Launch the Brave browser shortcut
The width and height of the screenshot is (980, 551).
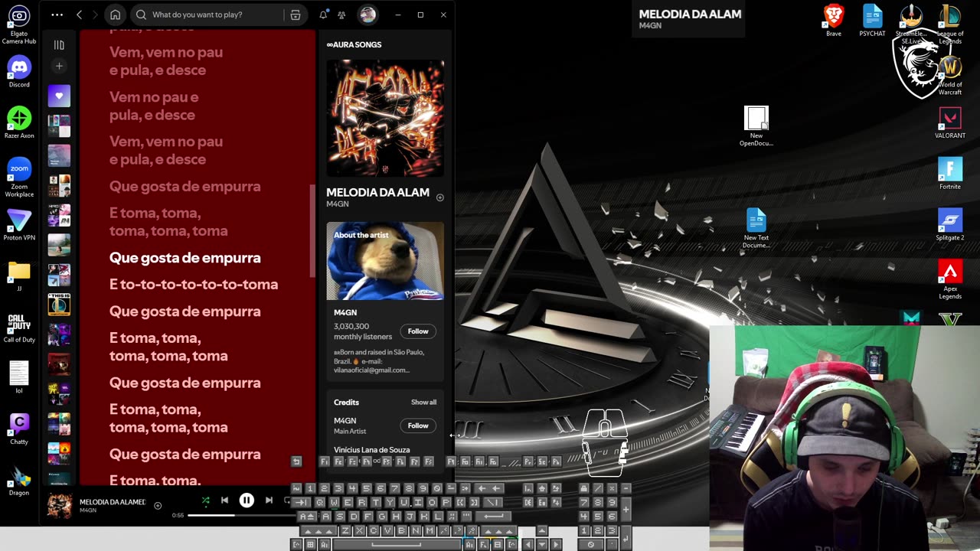point(834,20)
